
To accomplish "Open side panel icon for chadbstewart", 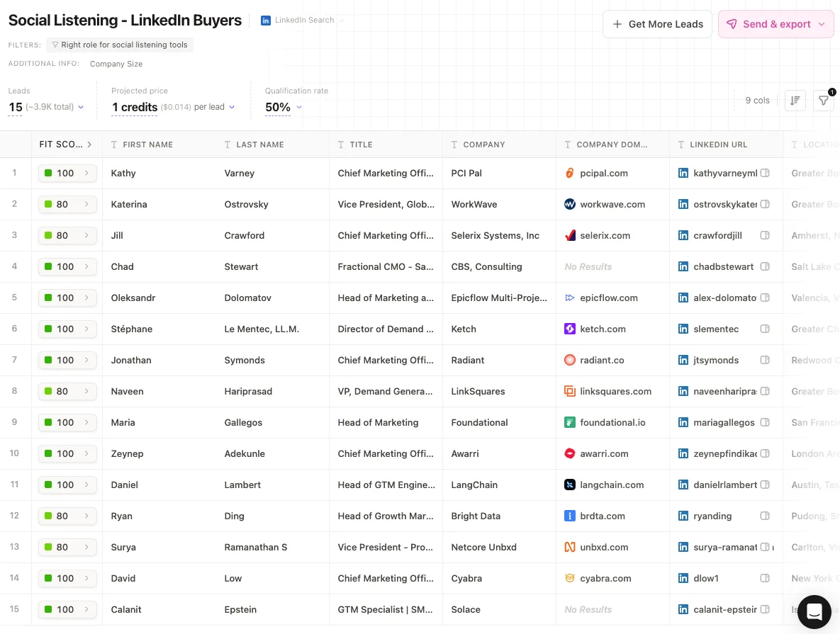I will [765, 266].
